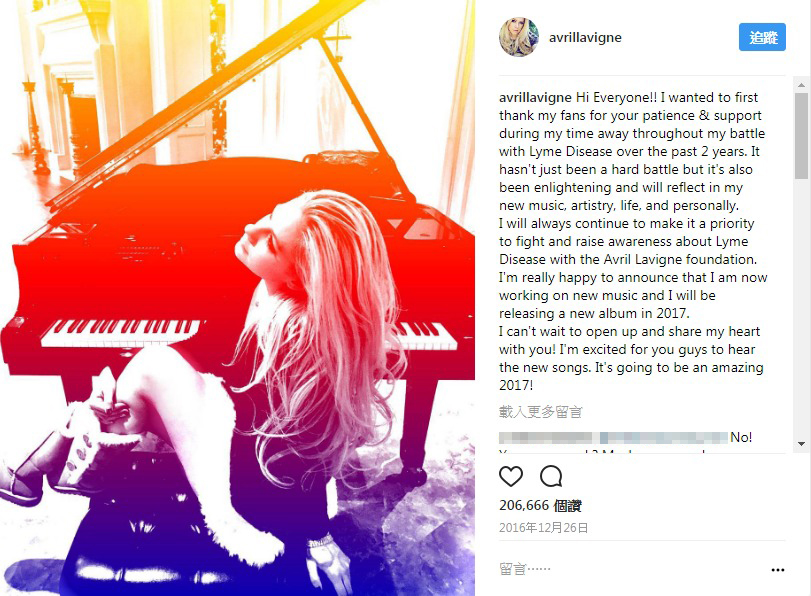Click avrillavigne name at caption start
This screenshot has height=596, width=811.
[535, 97]
